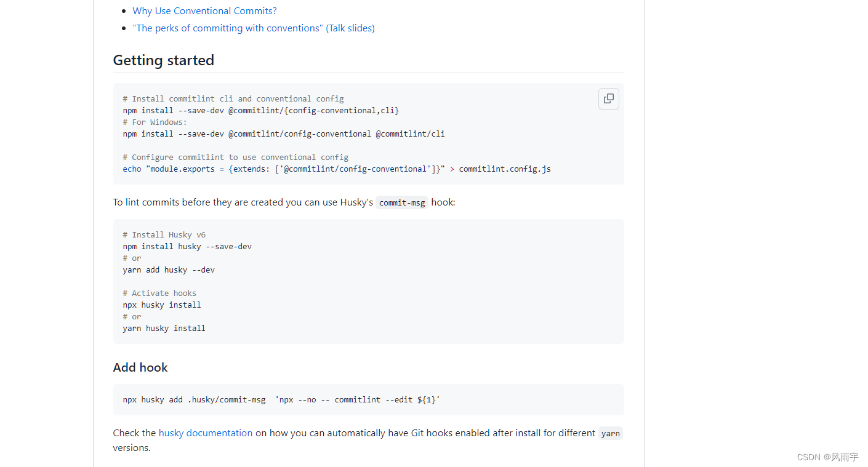Click the echo configuration command line
This screenshot has width=868, height=467.
(336, 169)
